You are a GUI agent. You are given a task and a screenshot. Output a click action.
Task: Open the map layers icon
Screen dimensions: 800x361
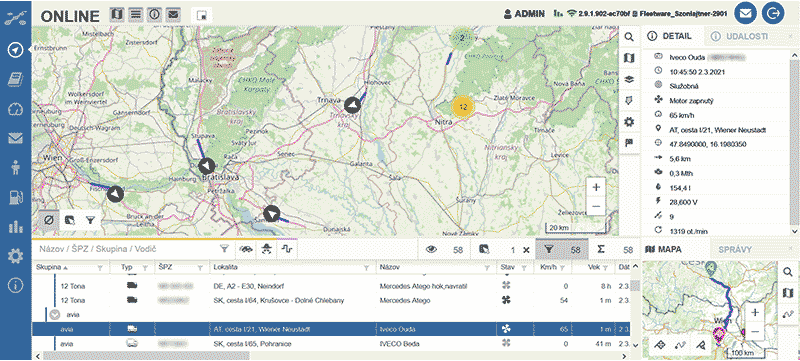click(630, 79)
